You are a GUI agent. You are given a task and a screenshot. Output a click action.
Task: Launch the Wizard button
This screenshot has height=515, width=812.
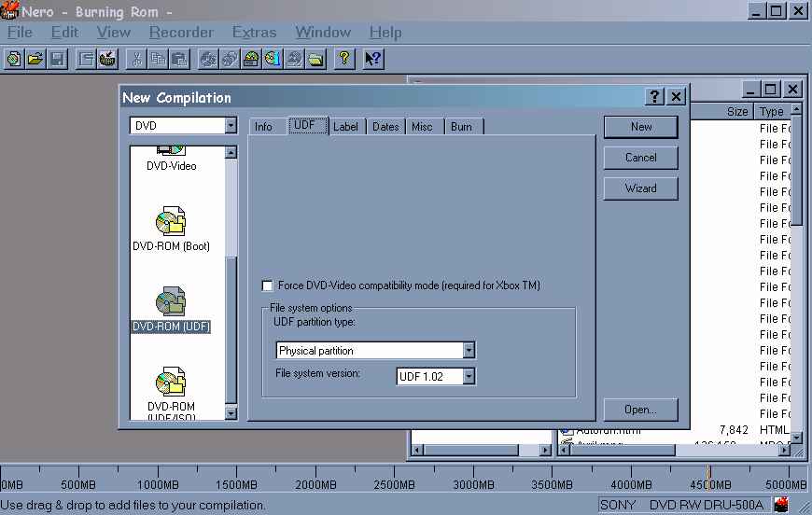pos(641,188)
